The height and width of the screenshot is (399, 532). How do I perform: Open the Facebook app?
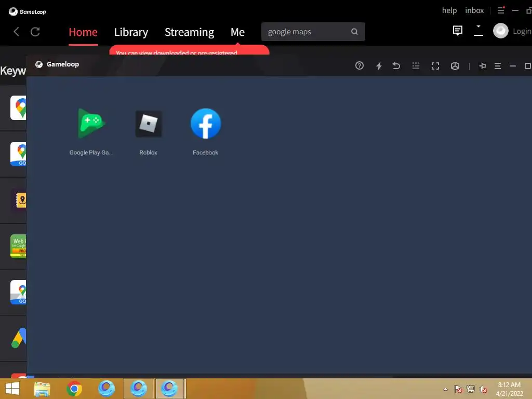coord(206,124)
